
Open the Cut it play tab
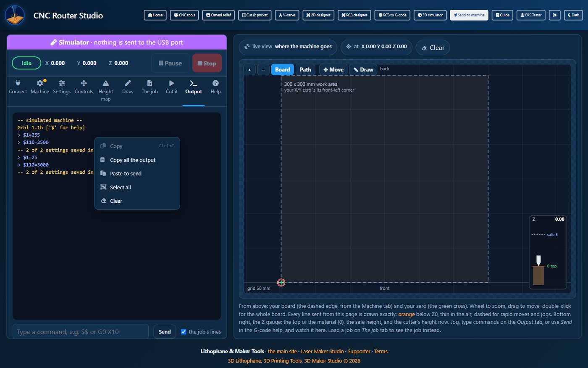[172, 87]
